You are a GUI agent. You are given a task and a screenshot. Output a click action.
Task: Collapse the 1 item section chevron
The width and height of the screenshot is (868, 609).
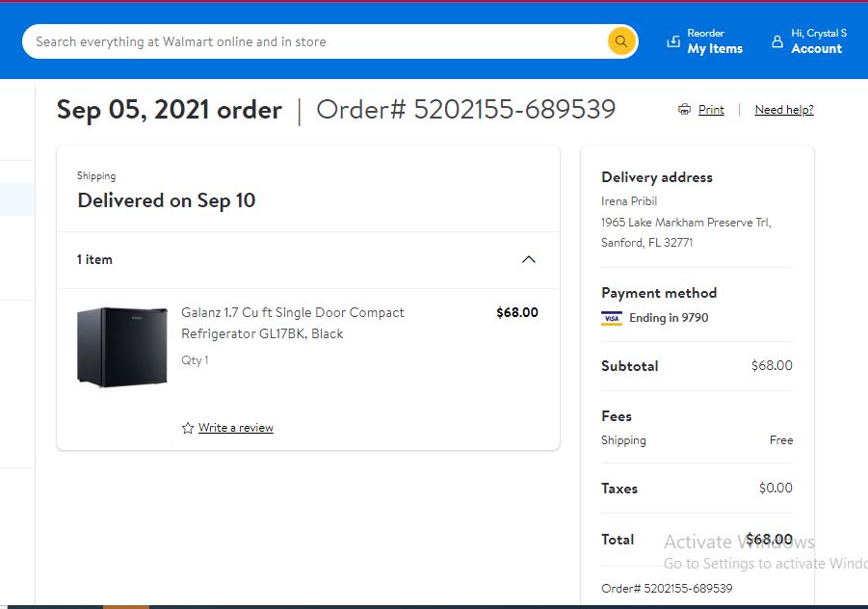click(529, 259)
